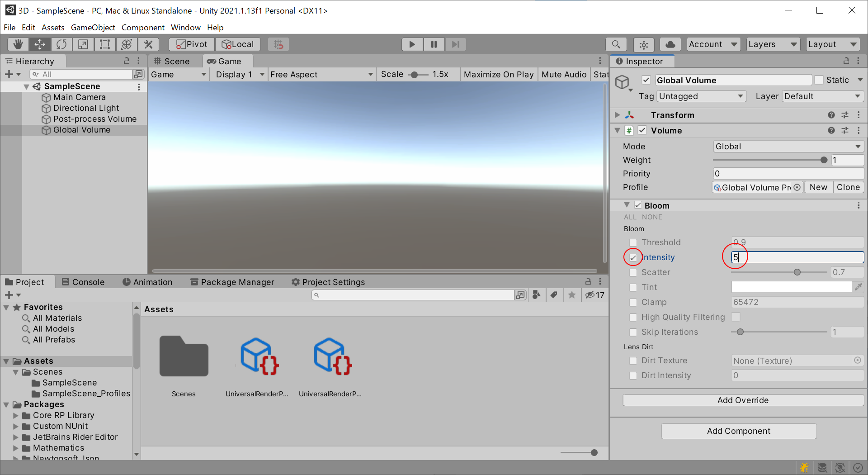
Task: Switch to the Package Manager tab
Action: coord(232,282)
